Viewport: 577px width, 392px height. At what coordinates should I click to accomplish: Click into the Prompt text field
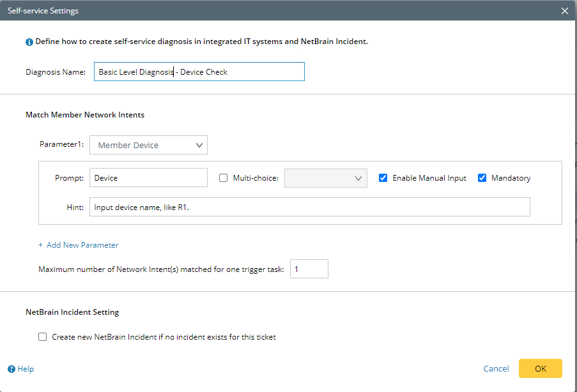pyautogui.click(x=149, y=177)
